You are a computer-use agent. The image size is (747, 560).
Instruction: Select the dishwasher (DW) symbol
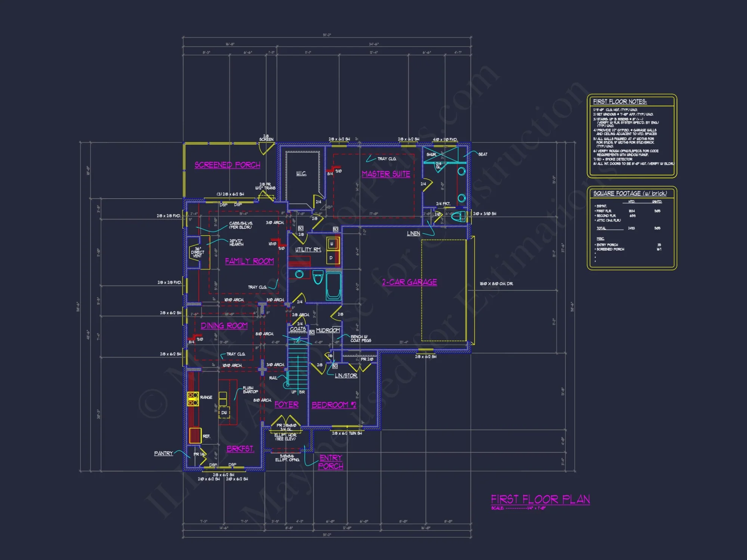click(x=224, y=413)
